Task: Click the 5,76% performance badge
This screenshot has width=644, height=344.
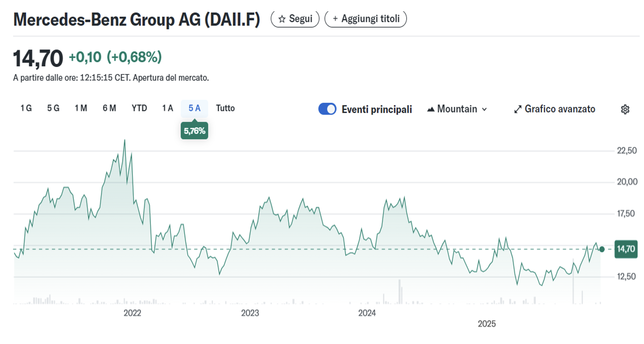Action: tap(194, 131)
